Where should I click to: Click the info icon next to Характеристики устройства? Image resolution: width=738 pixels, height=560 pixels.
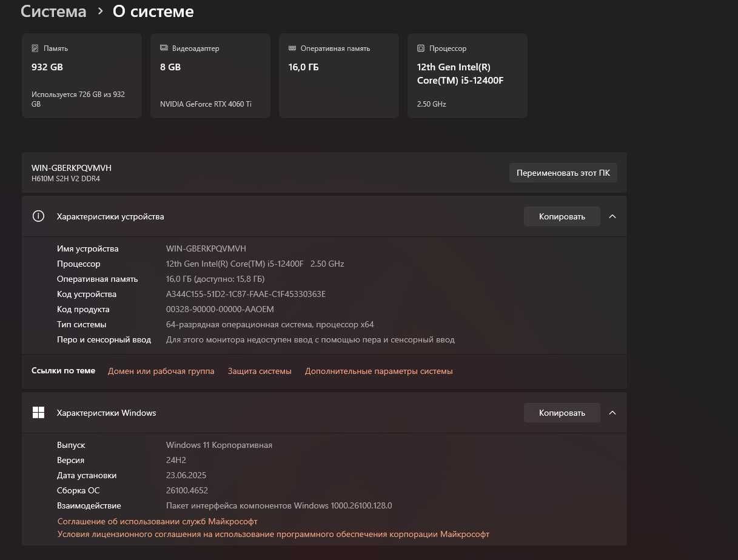[38, 216]
